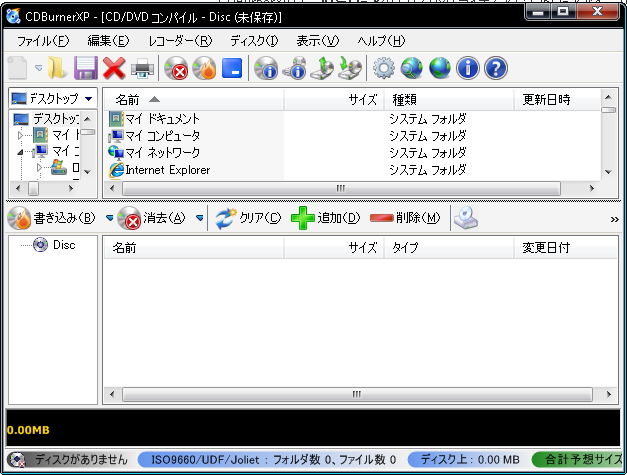Expand toolbar overflow chevron »
Image resolution: width=627 pixels, height=475 pixels.
click(x=615, y=219)
